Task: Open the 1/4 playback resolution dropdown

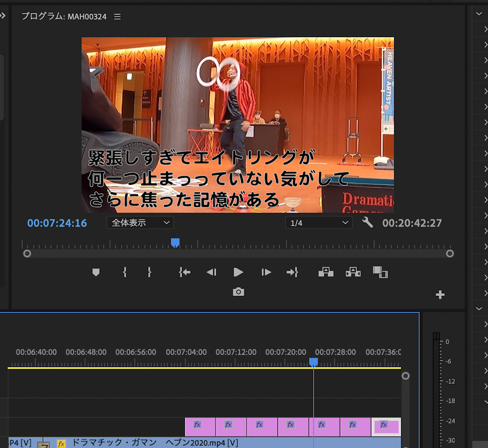Action: [x=319, y=222]
